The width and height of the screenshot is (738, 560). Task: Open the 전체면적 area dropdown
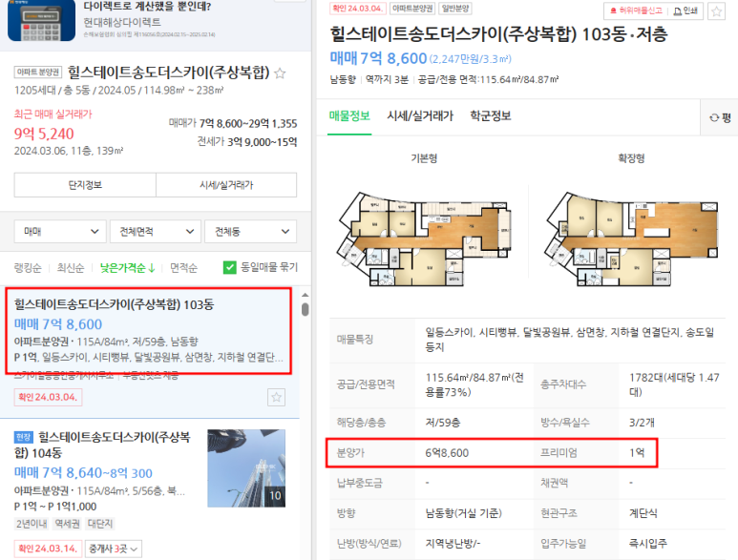[x=156, y=231]
